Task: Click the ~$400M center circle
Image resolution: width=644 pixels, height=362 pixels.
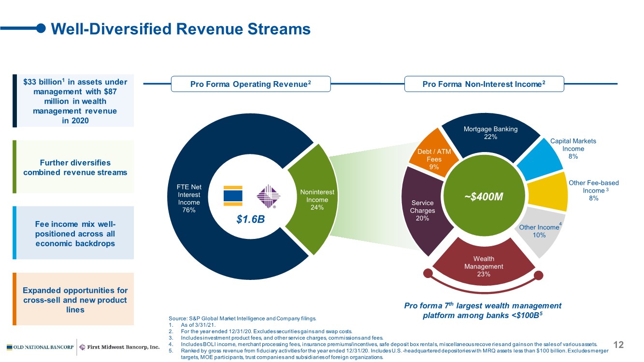Action: pos(484,196)
